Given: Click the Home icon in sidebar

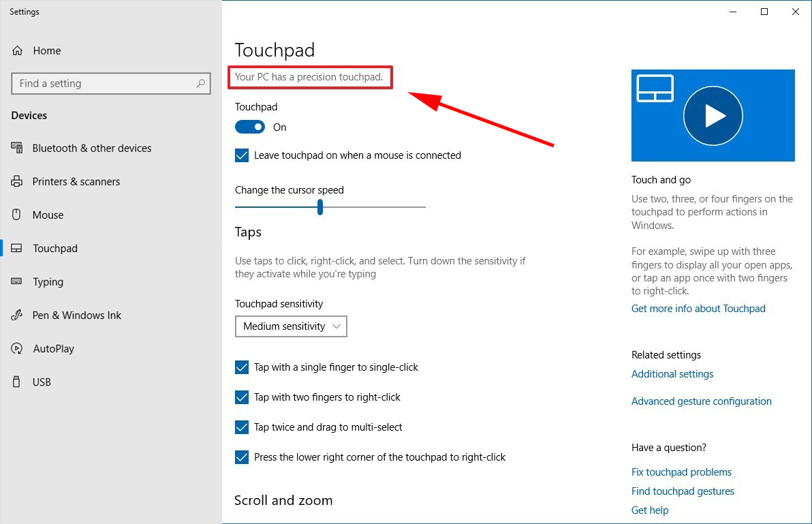Looking at the screenshot, I should (x=18, y=50).
